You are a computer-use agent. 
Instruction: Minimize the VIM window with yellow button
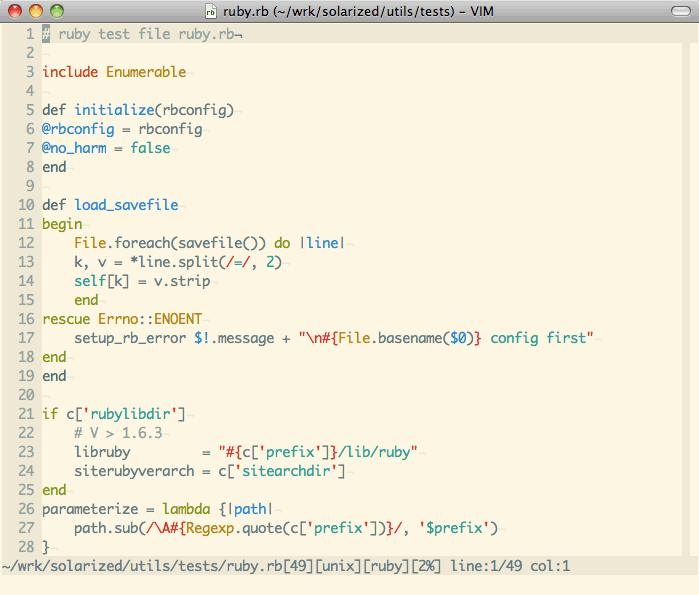click(35, 12)
